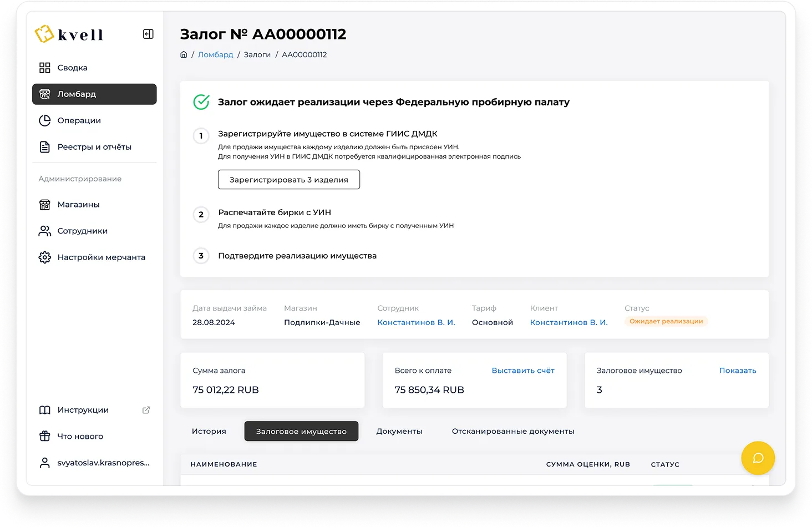Open the Магазины administration page

[x=78, y=205]
